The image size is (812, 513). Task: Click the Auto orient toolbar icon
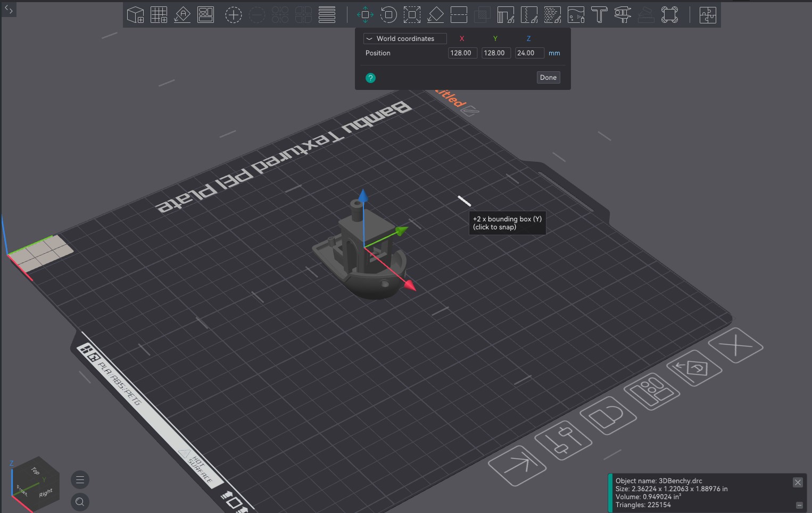(x=182, y=14)
